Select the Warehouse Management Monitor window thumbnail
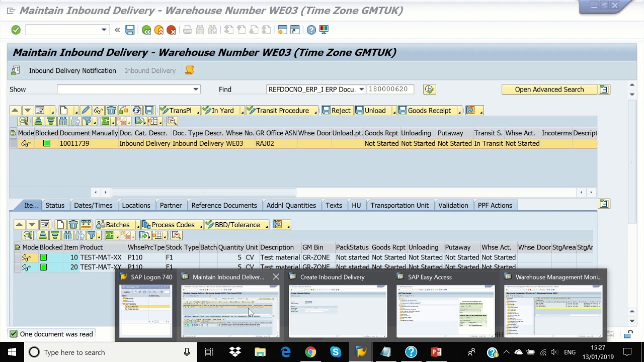The width and height of the screenshot is (644, 362). pos(553,311)
